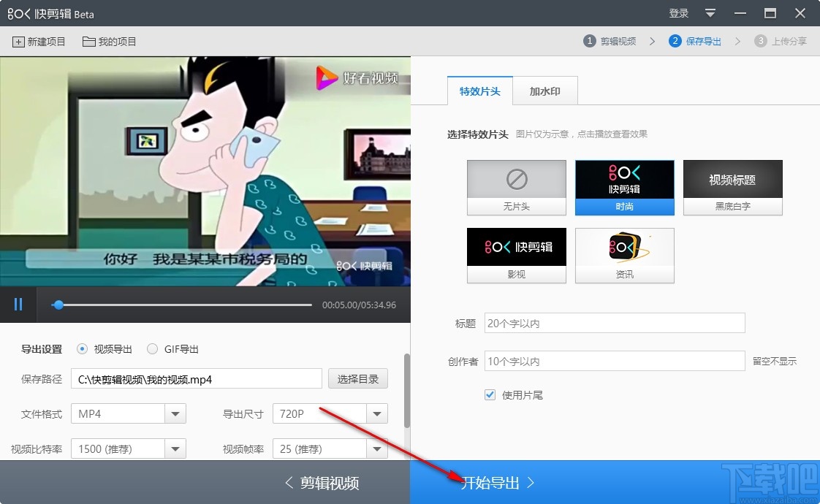The height and width of the screenshot is (504, 820).
Task: Minimize the 快剪辑 window
Action: [x=740, y=14]
